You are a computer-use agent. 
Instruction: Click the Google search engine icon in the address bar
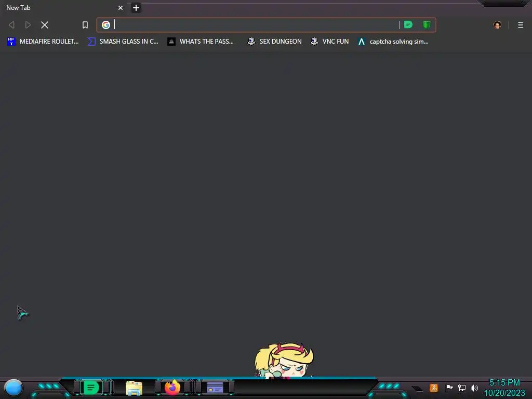pos(106,25)
